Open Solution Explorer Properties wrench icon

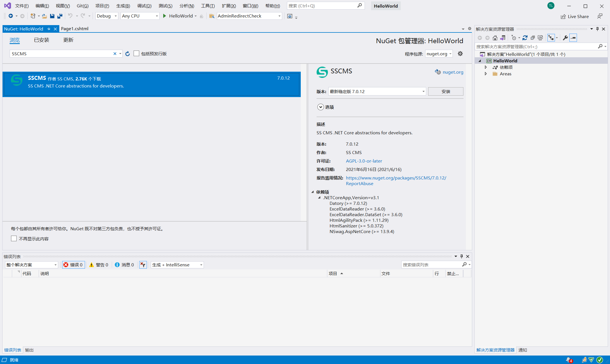(565, 38)
